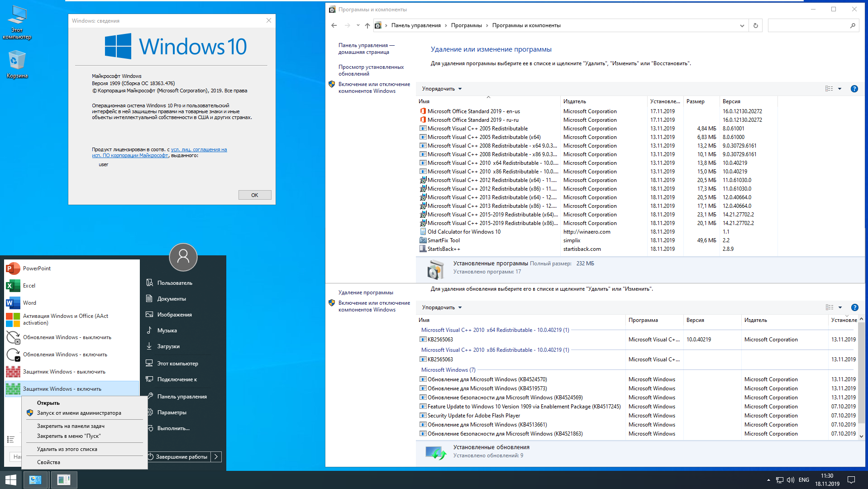Click search field in Programs window
This screenshot has width=868, height=489.
pos(808,25)
